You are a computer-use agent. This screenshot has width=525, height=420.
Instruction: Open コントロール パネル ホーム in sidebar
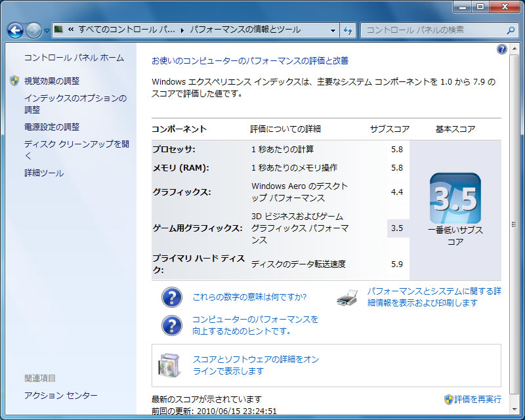(x=74, y=58)
